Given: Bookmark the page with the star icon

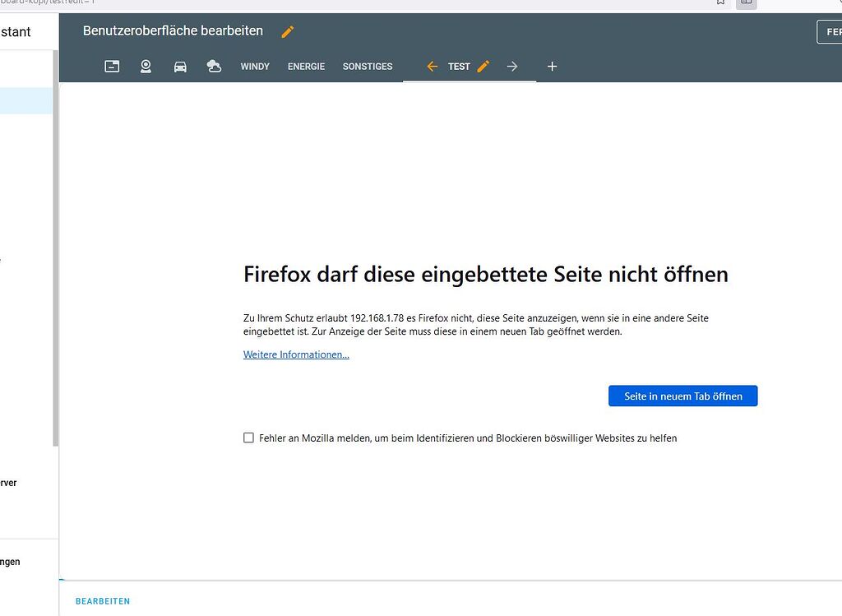Looking at the screenshot, I should point(720,3).
